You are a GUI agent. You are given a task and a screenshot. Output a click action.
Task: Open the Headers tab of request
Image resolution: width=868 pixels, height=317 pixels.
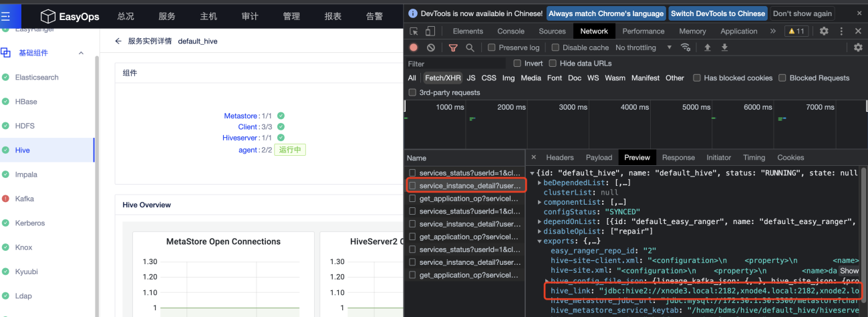pyautogui.click(x=560, y=158)
